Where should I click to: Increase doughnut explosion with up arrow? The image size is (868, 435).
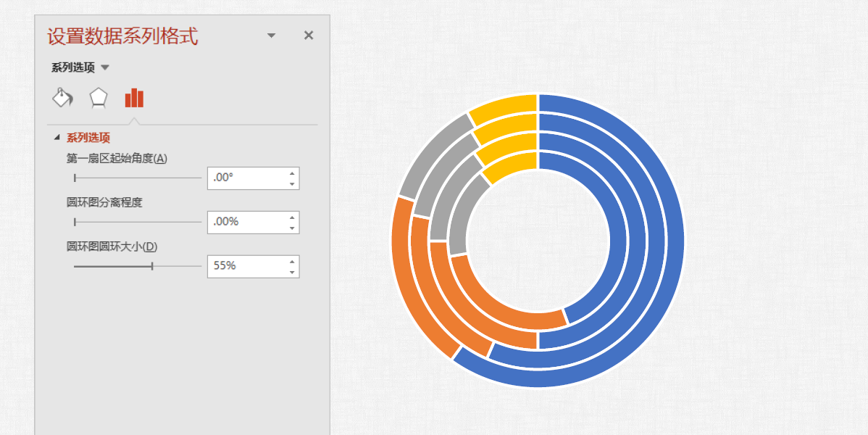pos(292,217)
